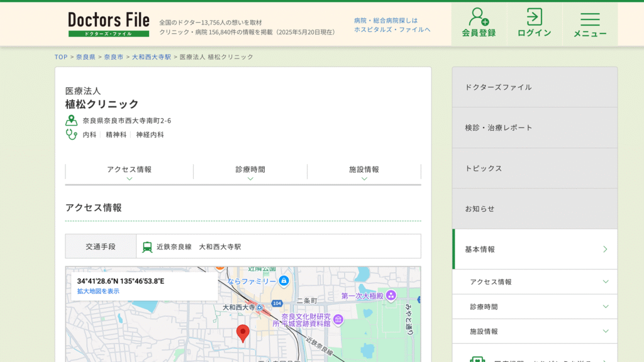
Task: Go to ホスピタルズ・ファイル hospital search link
Action: [392, 30]
